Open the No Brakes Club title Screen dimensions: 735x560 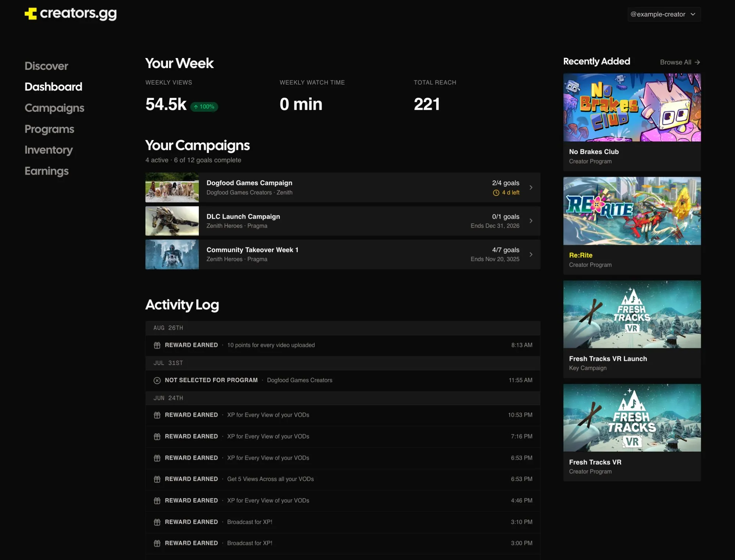click(x=594, y=151)
